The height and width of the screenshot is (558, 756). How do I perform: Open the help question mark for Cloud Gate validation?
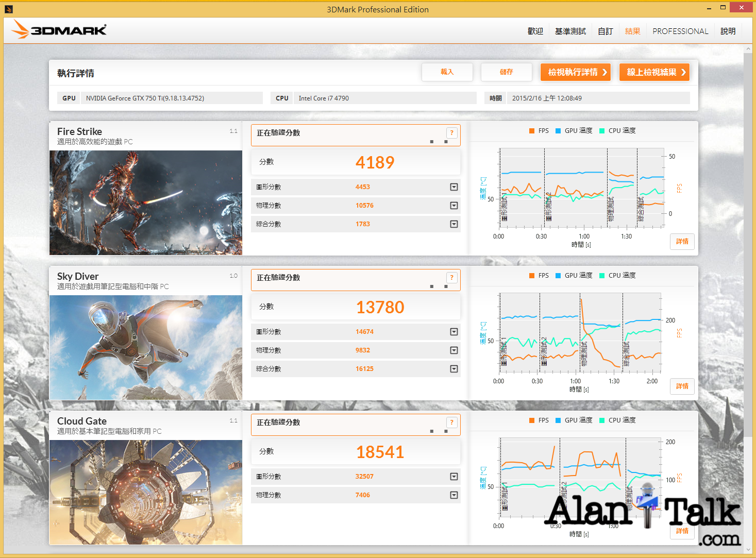(452, 422)
